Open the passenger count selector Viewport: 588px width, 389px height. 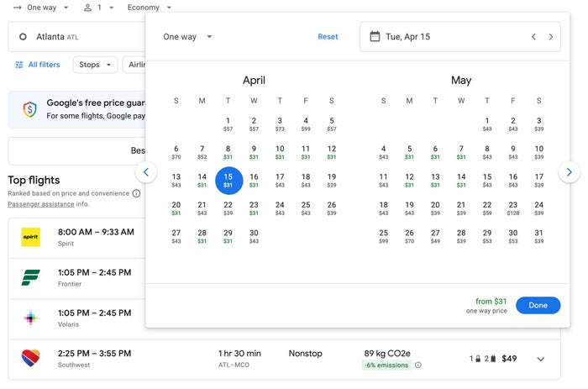(98, 7)
